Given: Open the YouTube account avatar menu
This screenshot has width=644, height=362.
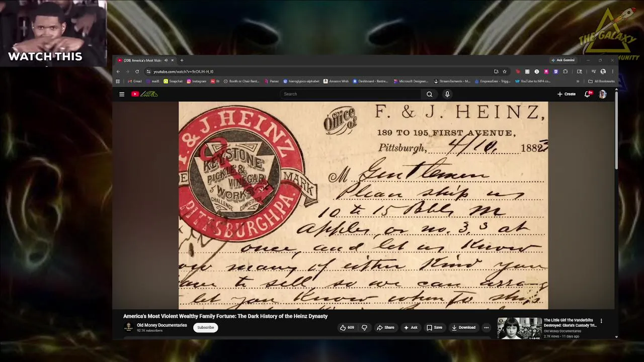Looking at the screenshot, I should click(603, 94).
